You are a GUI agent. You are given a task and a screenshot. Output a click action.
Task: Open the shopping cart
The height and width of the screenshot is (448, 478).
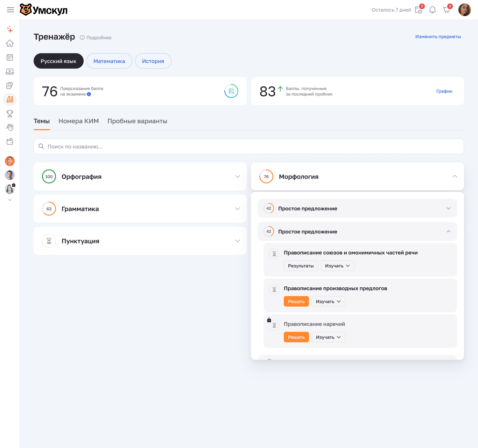(x=447, y=10)
